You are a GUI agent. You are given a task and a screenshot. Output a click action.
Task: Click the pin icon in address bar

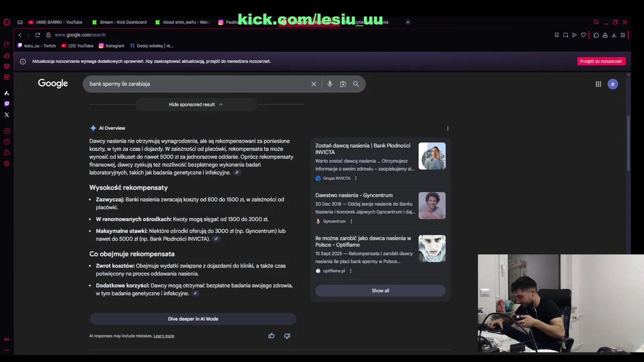[x=556, y=35]
